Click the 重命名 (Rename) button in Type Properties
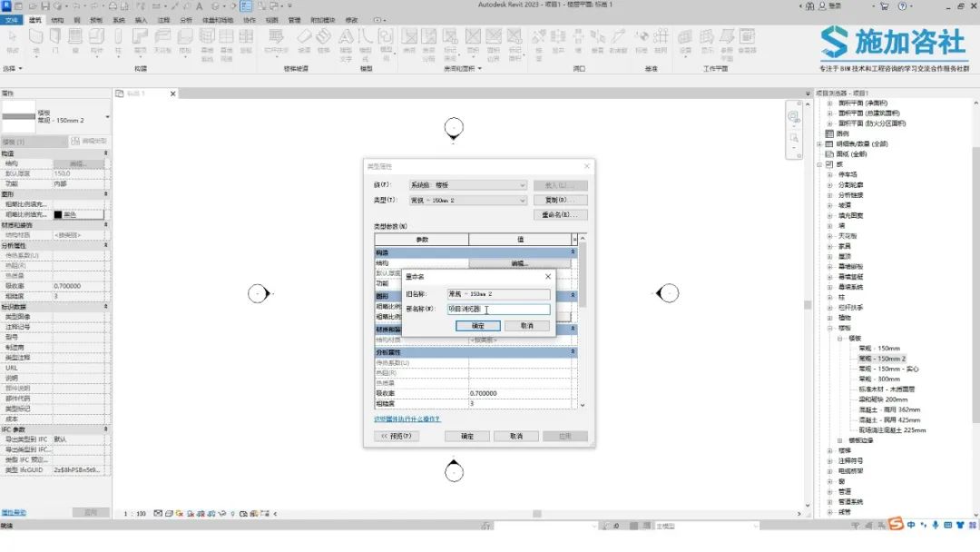 561,214
